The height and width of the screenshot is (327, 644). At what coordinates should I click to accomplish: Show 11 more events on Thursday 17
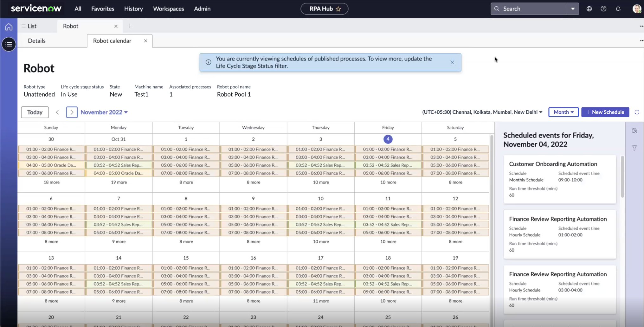(x=321, y=301)
